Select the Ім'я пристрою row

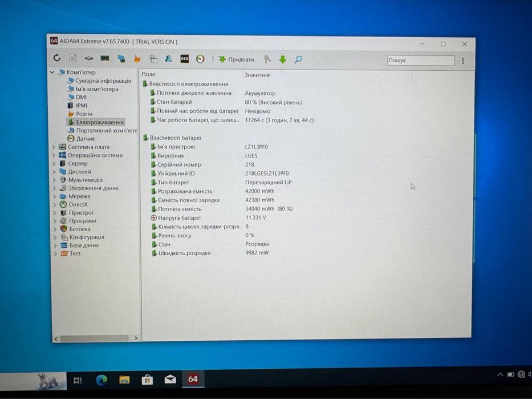pyautogui.click(x=209, y=147)
